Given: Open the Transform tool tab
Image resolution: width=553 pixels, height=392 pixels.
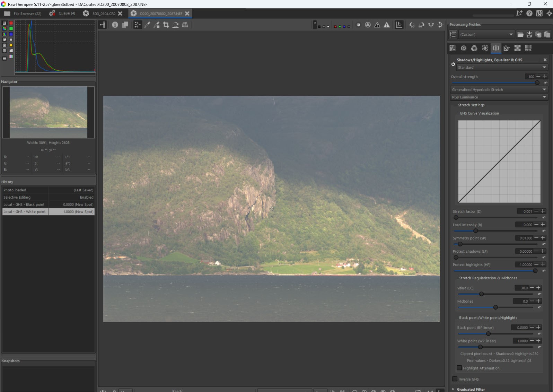Looking at the screenshot, I should 507,48.
